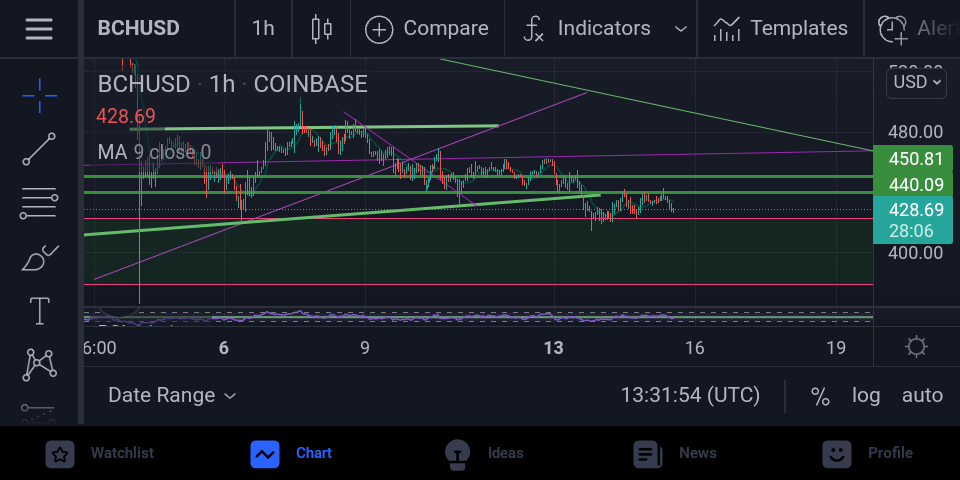This screenshot has height=480, width=960.
Task: Switch to the Ideas tab
Action: tap(484, 454)
